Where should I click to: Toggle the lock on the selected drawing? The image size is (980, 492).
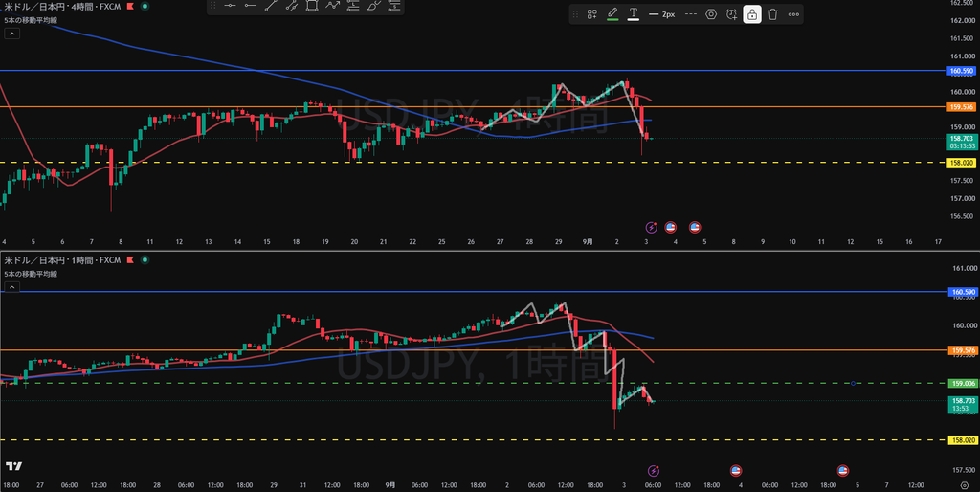point(752,14)
